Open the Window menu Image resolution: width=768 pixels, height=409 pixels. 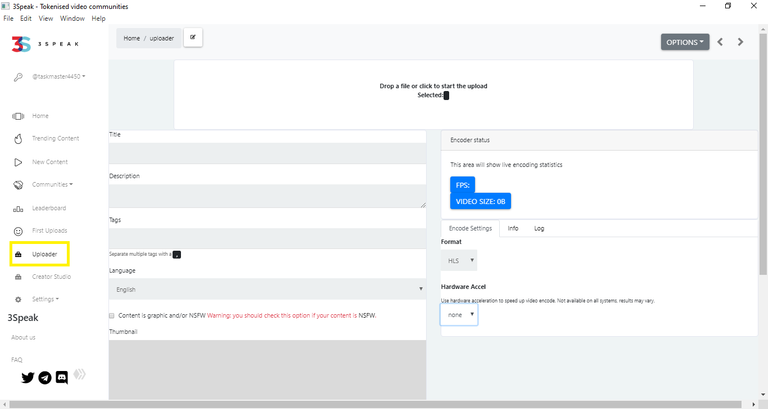pyautogui.click(x=72, y=18)
